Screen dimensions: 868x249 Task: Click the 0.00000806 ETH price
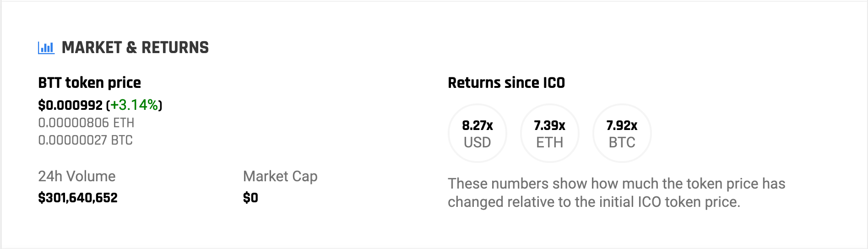pyautogui.click(x=86, y=123)
